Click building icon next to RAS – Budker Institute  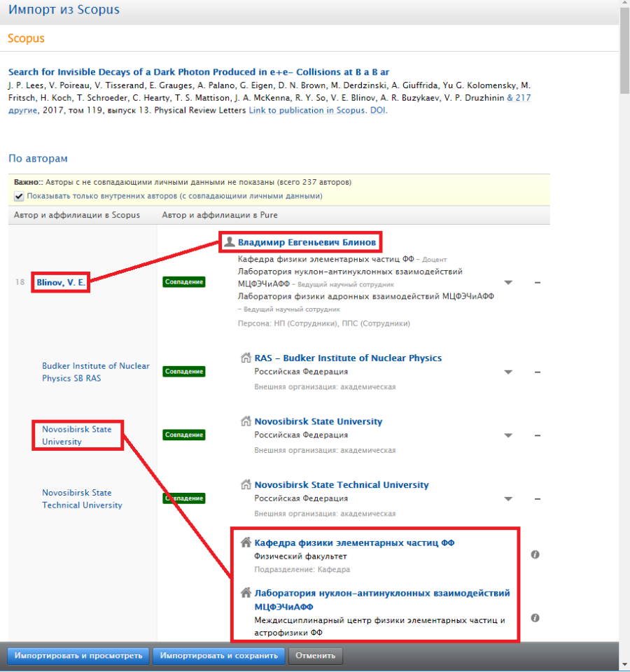(x=246, y=358)
